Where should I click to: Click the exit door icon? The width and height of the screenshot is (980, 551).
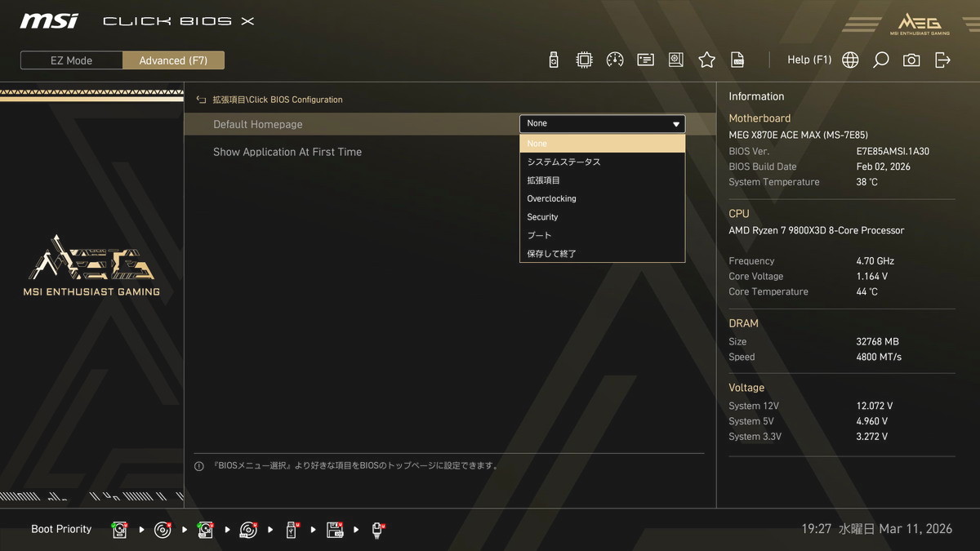tap(942, 60)
